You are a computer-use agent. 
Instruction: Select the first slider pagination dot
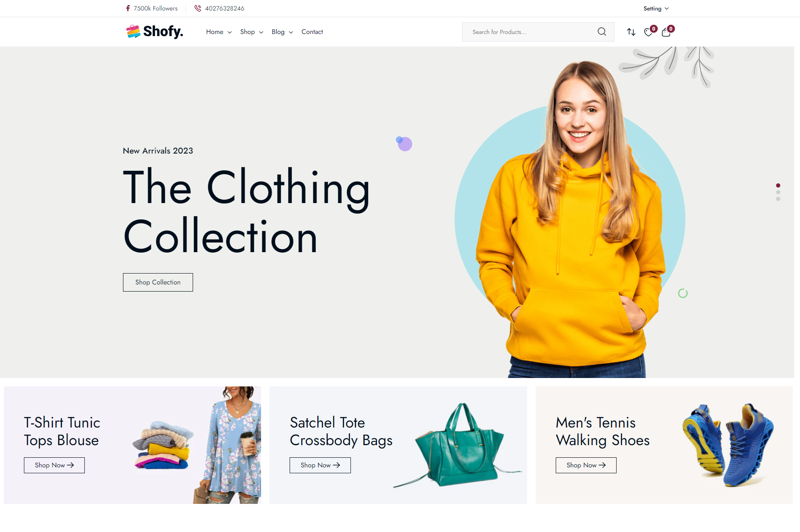coord(778,185)
